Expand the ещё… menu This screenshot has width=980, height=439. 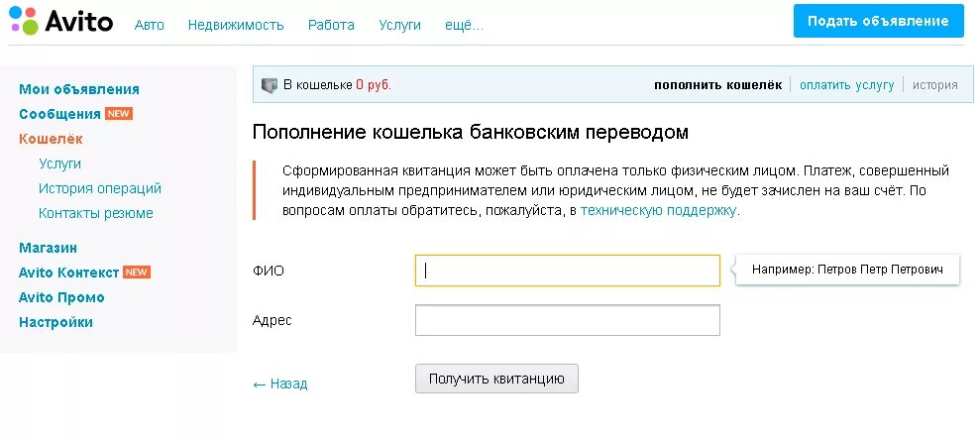[x=465, y=25]
